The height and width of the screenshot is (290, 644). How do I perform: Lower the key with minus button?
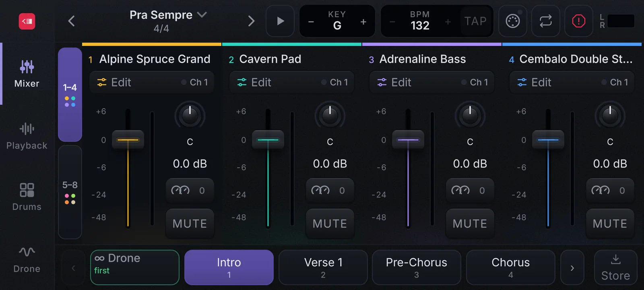(x=311, y=21)
